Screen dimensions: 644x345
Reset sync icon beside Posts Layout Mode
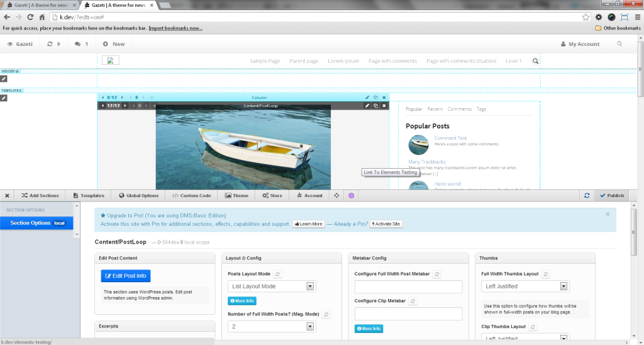[x=277, y=274]
